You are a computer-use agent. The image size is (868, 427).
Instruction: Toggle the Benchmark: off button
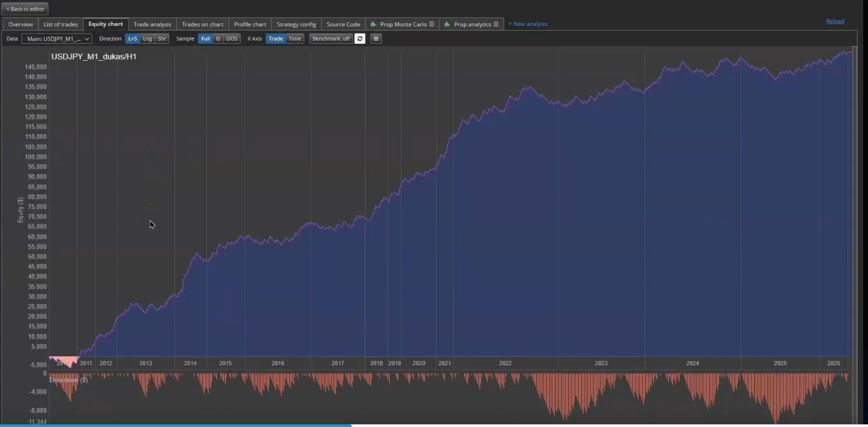tap(331, 39)
